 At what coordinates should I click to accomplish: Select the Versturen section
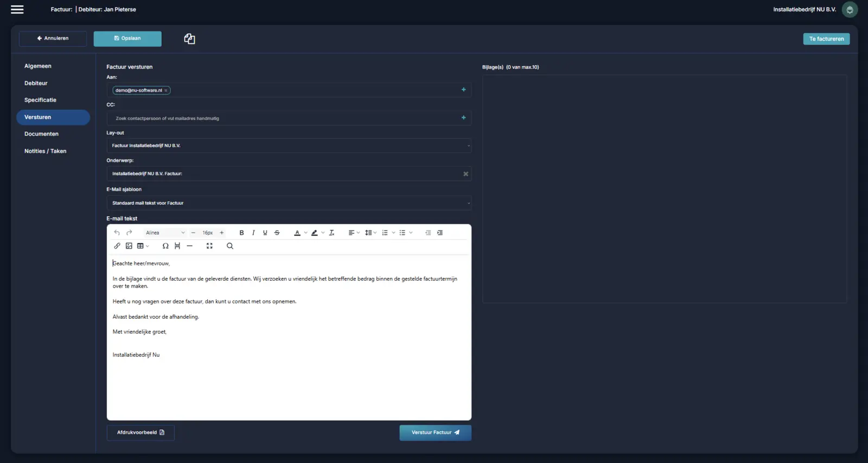[53, 117]
